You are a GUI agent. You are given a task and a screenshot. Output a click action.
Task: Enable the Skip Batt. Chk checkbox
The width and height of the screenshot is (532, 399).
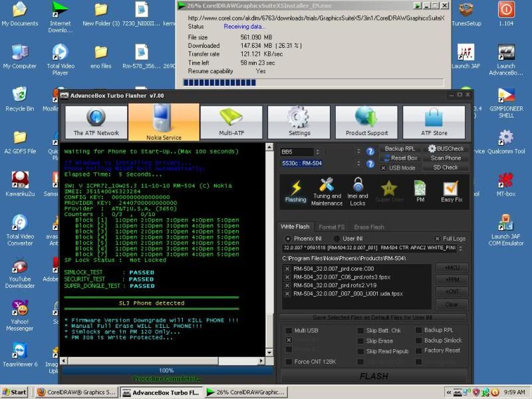[x=360, y=331]
